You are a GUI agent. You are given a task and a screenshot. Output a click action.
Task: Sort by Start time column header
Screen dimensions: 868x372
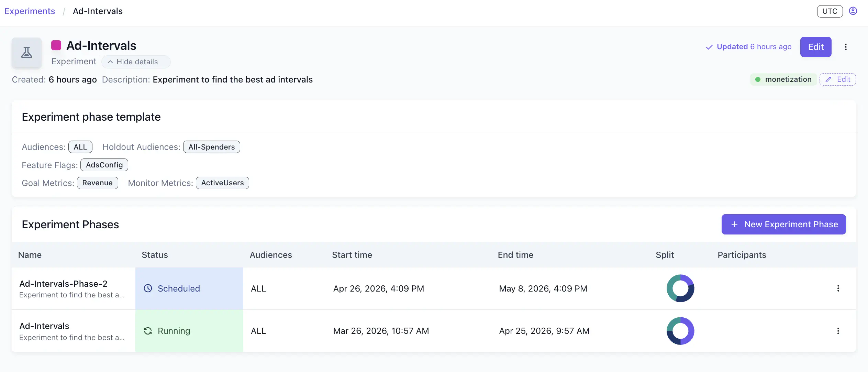(x=352, y=255)
